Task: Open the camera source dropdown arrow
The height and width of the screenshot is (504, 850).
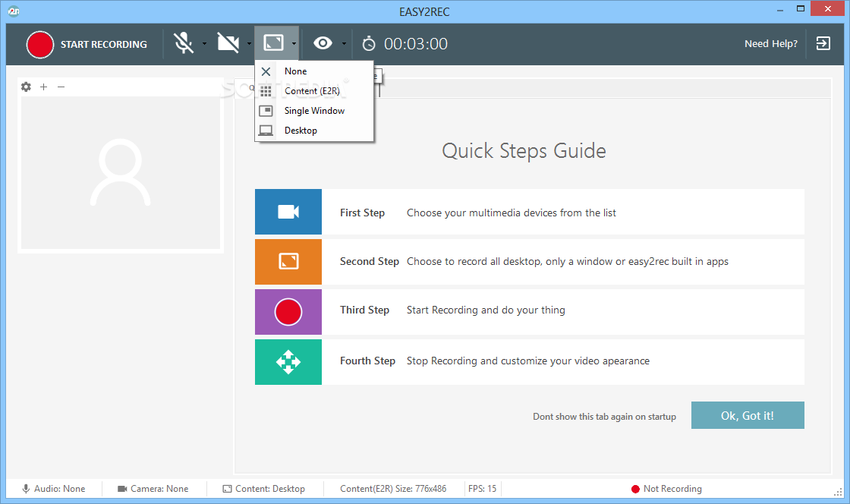Action: pos(249,43)
